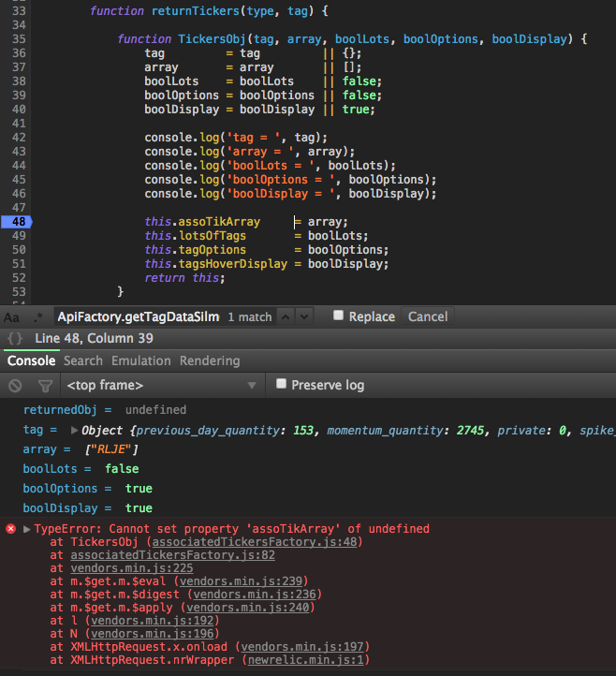
Task: Open vendors.min.js:192 link
Action: (153, 621)
